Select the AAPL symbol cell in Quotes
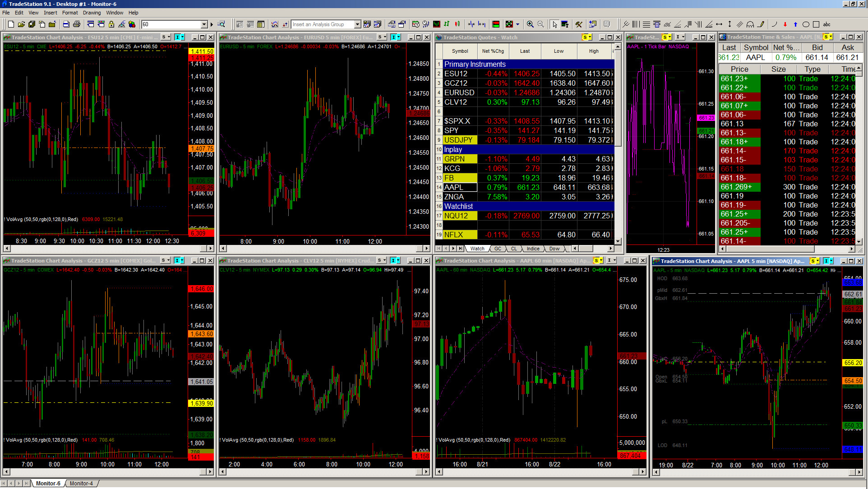The image size is (868, 489). 460,187
